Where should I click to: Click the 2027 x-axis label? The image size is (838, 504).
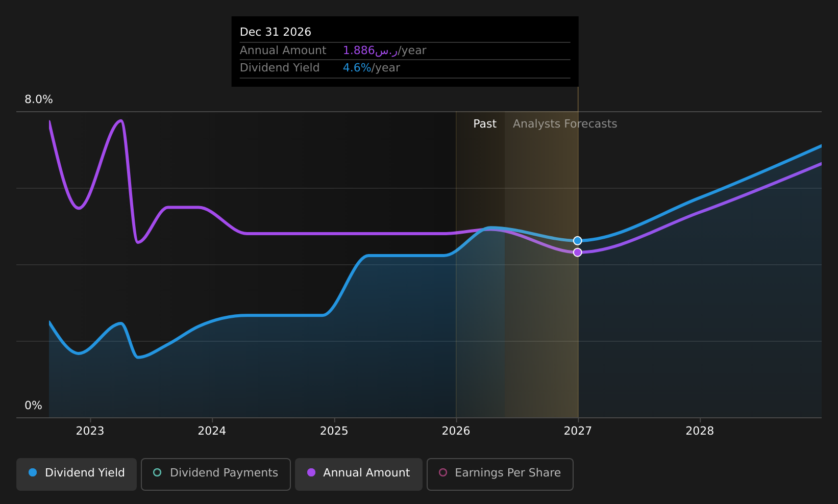[x=578, y=431]
